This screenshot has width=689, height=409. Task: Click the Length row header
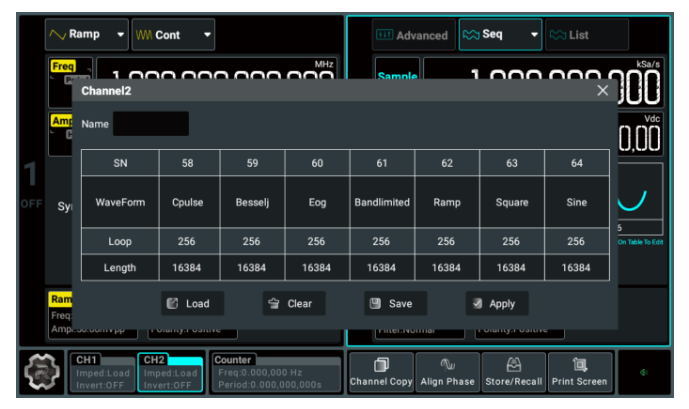pos(120,268)
